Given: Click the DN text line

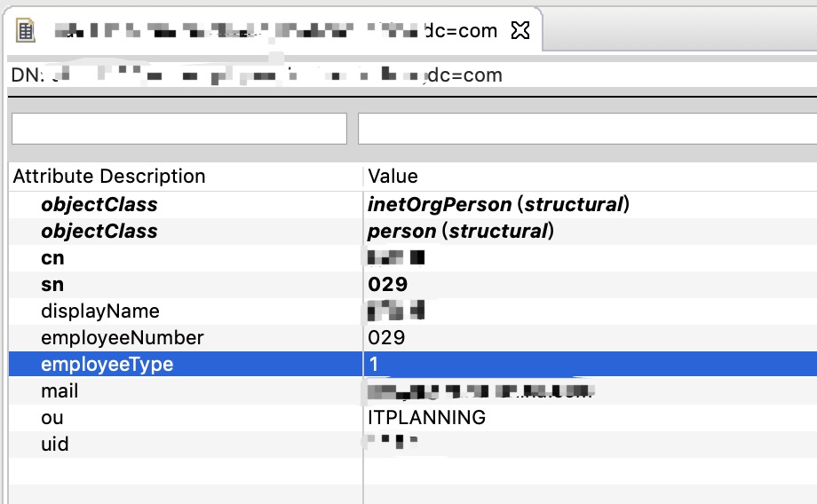Looking at the screenshot, I should 257,75.
